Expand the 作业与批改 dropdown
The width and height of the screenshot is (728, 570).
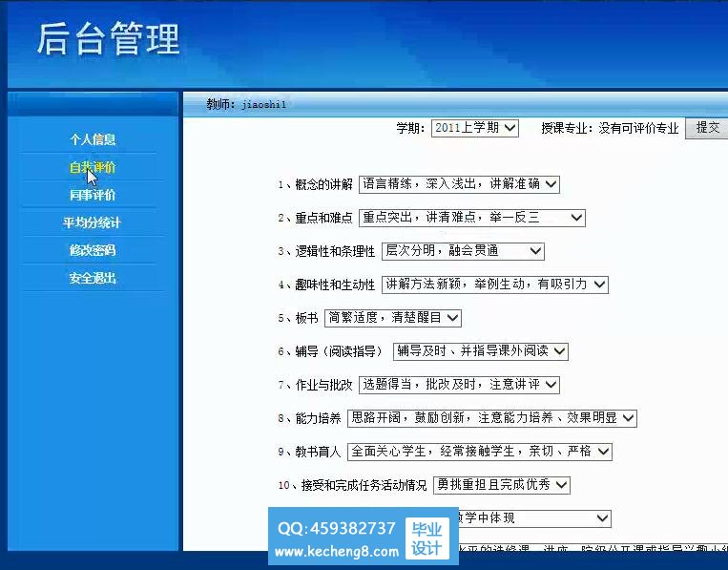click(459, 385)
